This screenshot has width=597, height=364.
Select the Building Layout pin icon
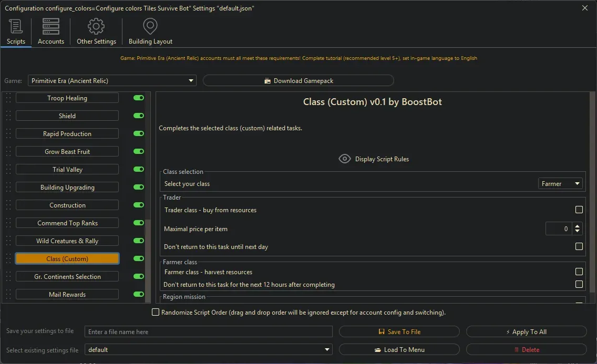(150, 26)
